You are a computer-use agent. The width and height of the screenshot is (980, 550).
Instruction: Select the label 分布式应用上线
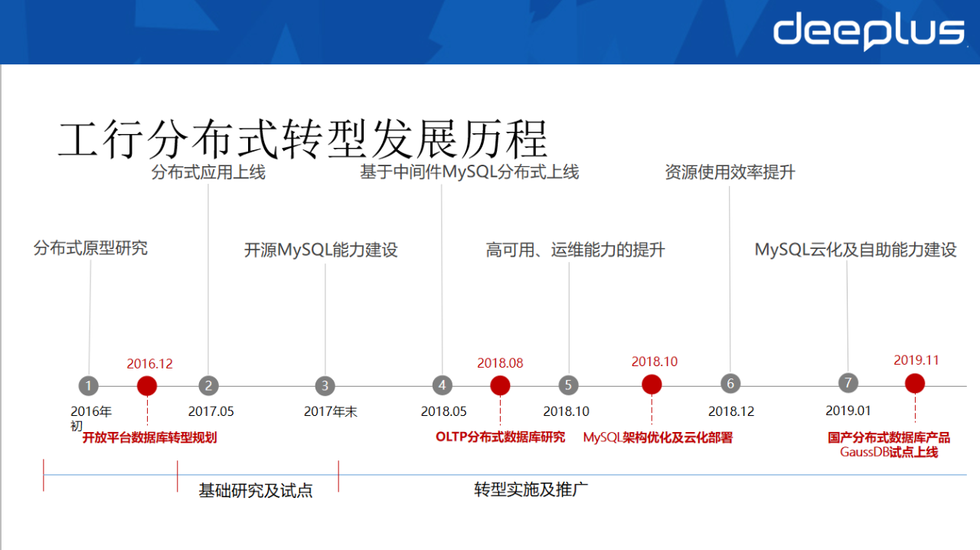208,172
